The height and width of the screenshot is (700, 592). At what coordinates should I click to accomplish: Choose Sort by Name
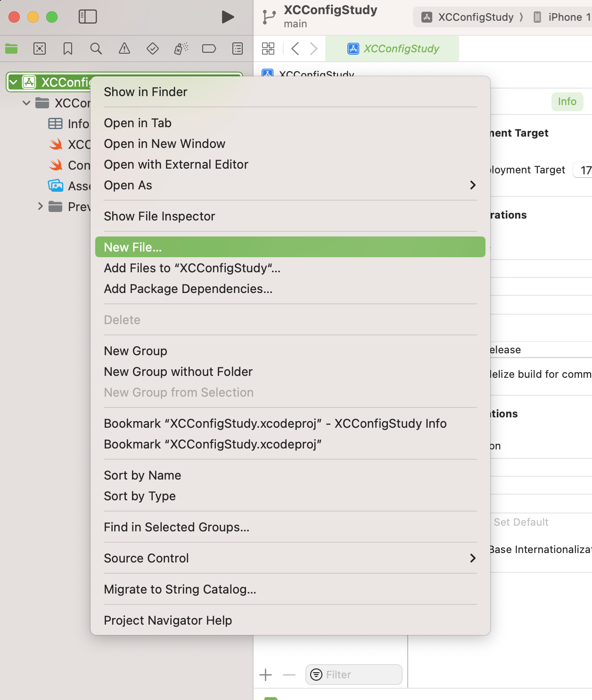[290, 475]
